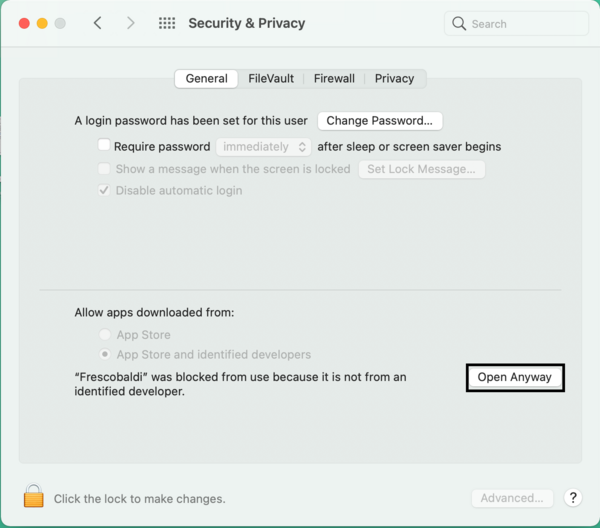Click the help question mark button
Screen dimensions: 600x528
pyautogui.click(x=573, y=498)
